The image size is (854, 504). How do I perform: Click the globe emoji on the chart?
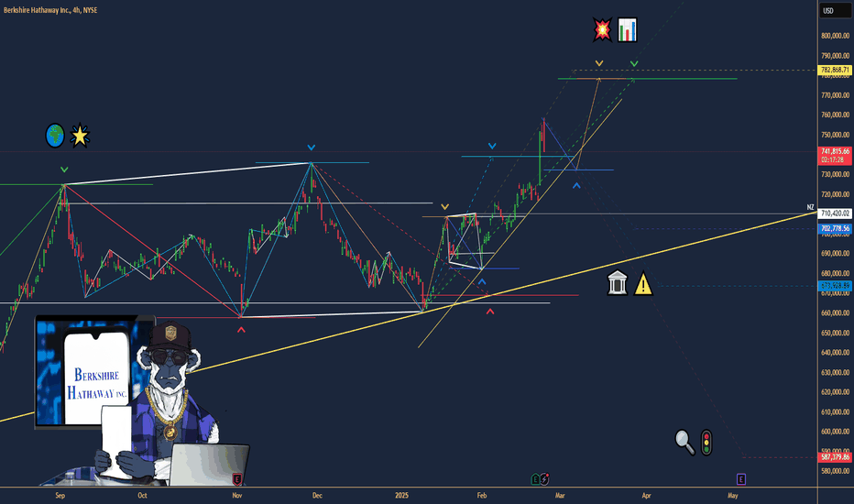pyautogui.click(x=55, y=136)
